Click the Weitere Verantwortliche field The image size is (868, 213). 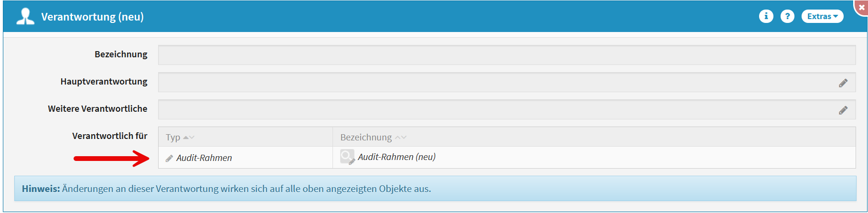click(497, 109)
